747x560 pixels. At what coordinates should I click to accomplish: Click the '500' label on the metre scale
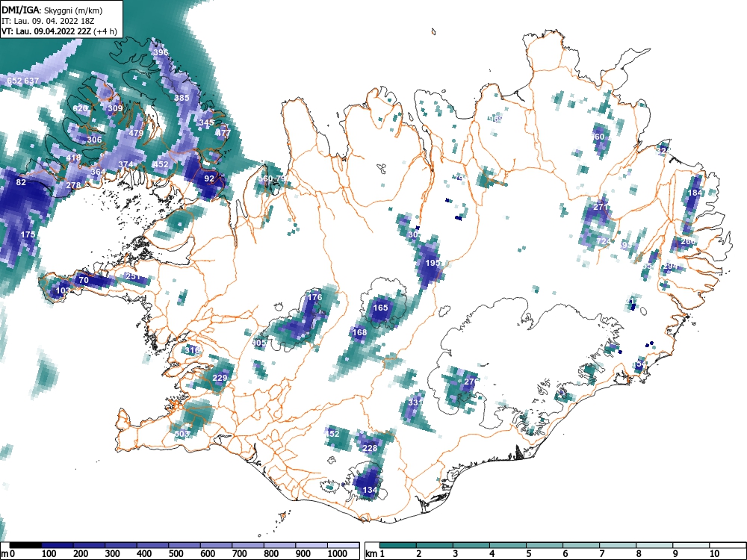(176, 554)
